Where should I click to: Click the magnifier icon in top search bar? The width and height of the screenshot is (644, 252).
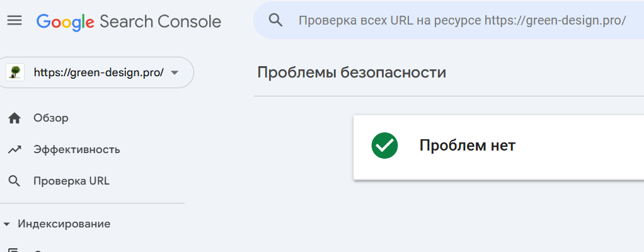[275, 20]
